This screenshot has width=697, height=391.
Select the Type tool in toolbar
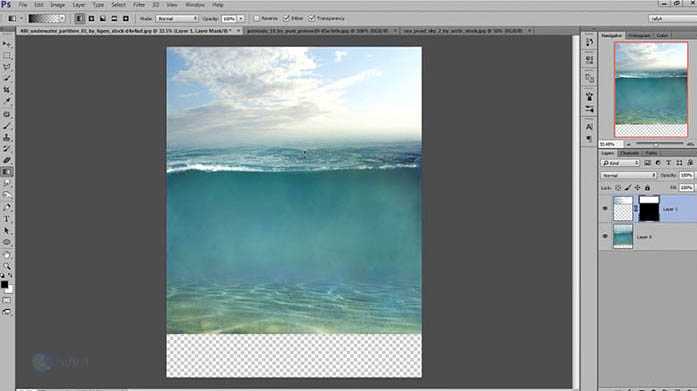click(7, 219)
